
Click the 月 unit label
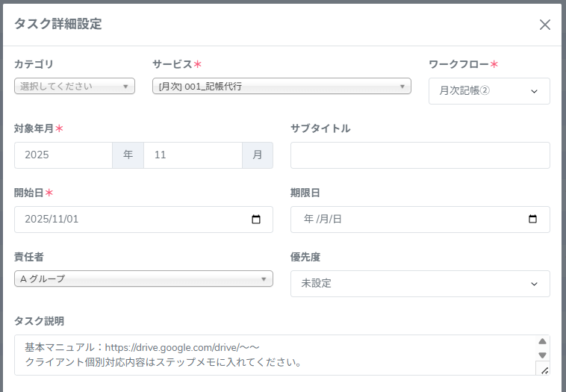pyautogui.click(x=258, y=155)
